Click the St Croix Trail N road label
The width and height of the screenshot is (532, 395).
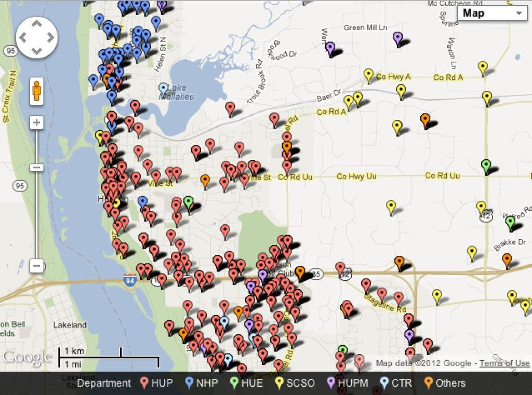(x=9, y=97)
